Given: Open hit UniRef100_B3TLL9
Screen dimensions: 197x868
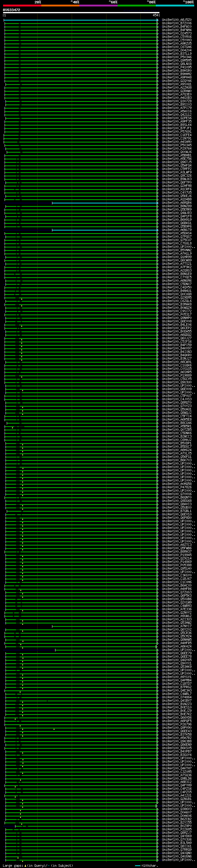Looking at the screenshot, I should [177, 54].
